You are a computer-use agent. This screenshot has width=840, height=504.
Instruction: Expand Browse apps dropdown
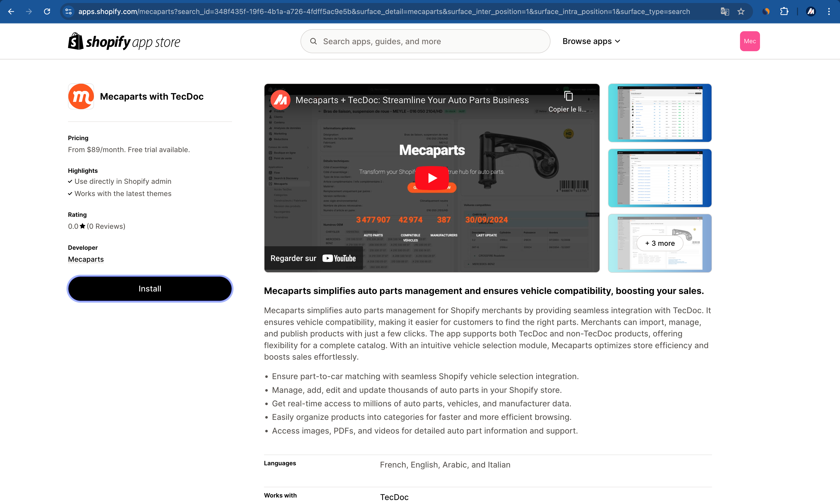point(591,41)
